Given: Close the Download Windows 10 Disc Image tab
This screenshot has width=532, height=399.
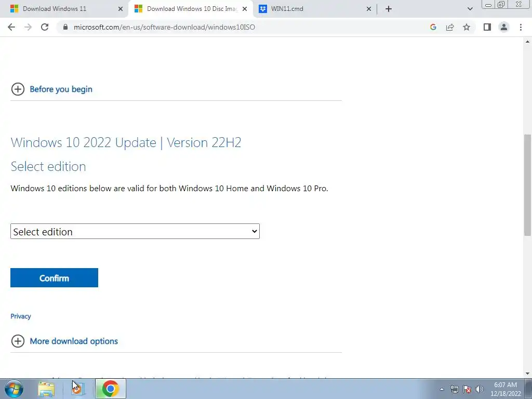Looking at the screenshot, I should pos(245,9).
